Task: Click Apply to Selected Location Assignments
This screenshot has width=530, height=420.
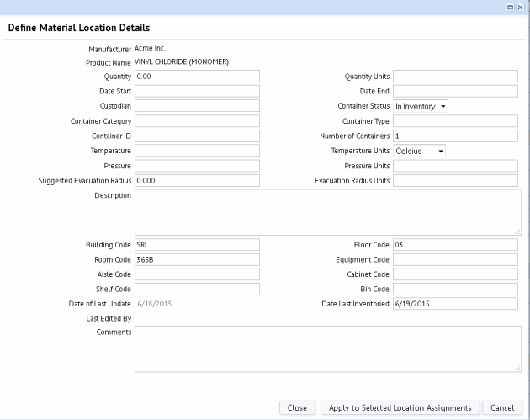Action: click(400, 407)
